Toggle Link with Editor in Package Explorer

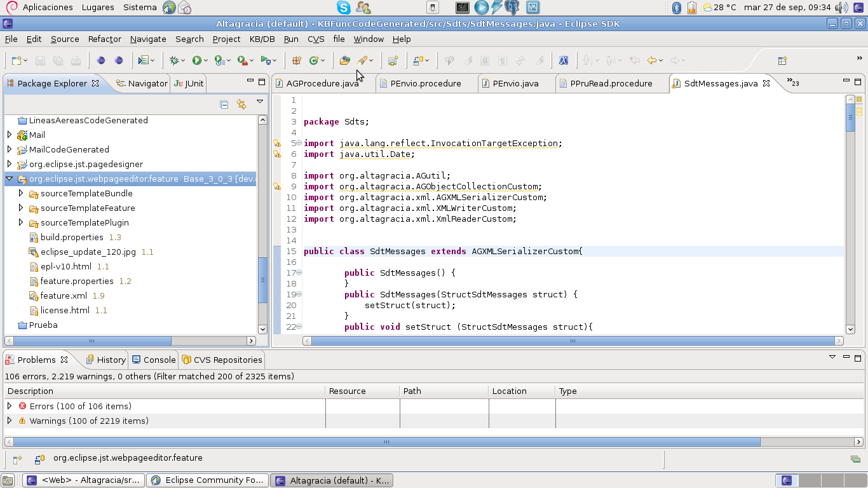241,104
